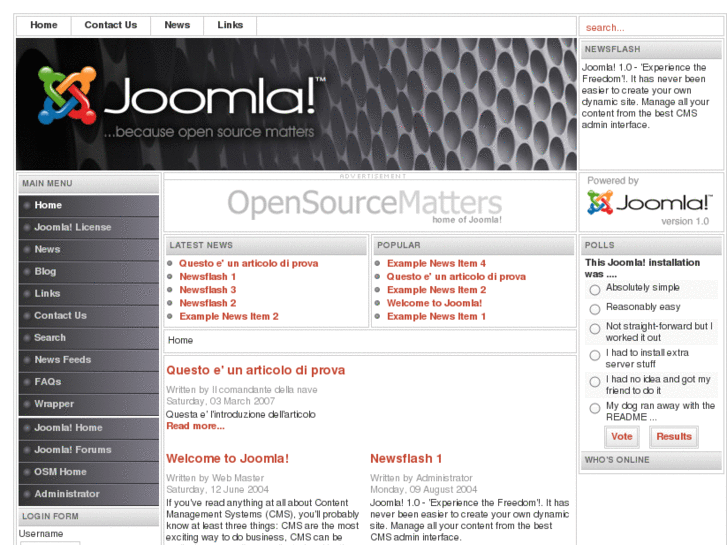Focus the search input field
This screenshot has width=727, height=545.
pos(651,27)
